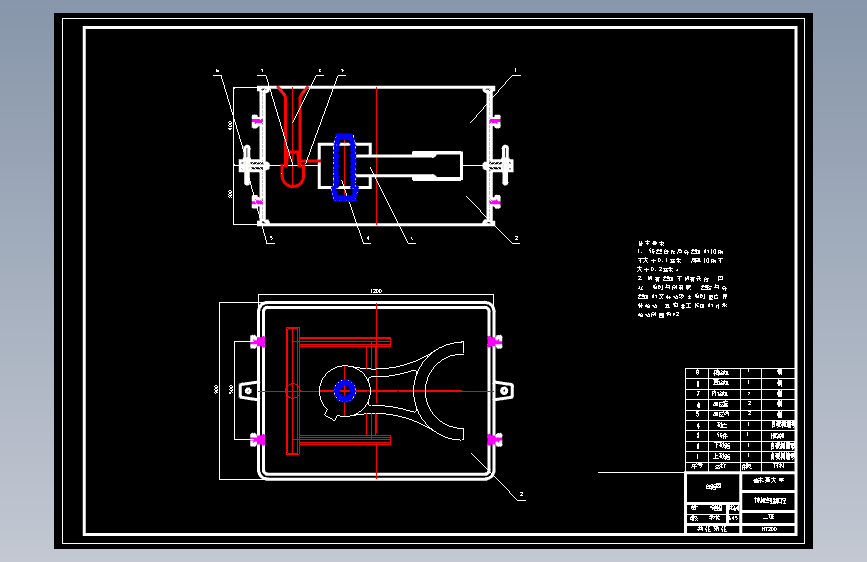Image resolution: width=867 pixels, height=562 pixels.
Task: Select the HT200 material cell in title block
Action: coord(769,529)
